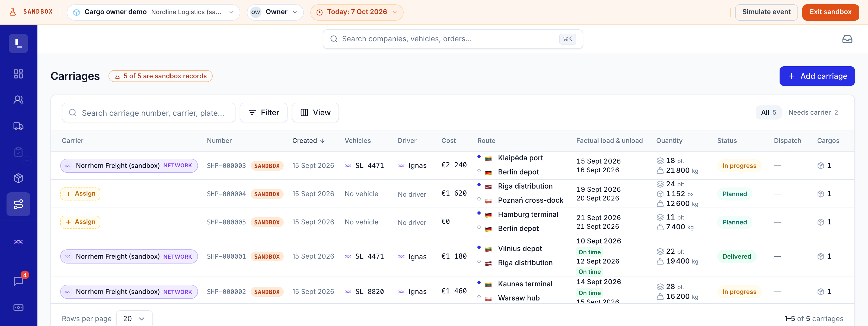
Task: Open the inbox tray icon at top right
Action: 847,39
